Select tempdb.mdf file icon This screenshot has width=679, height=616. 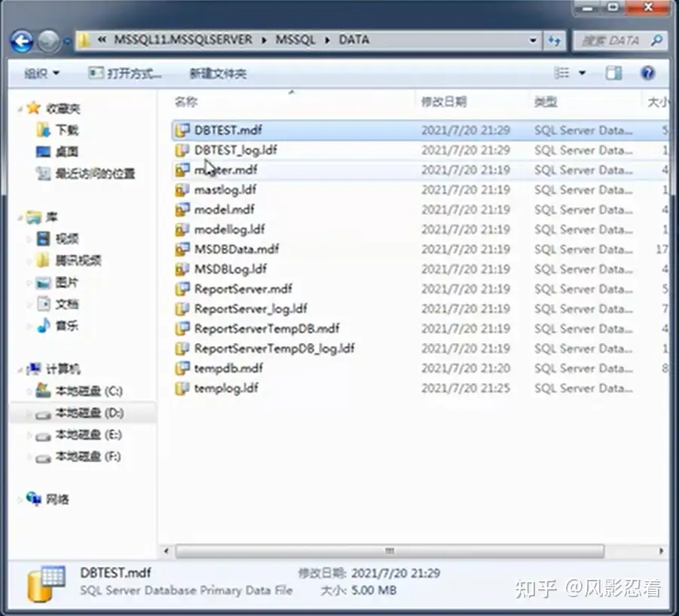point(182,368)
